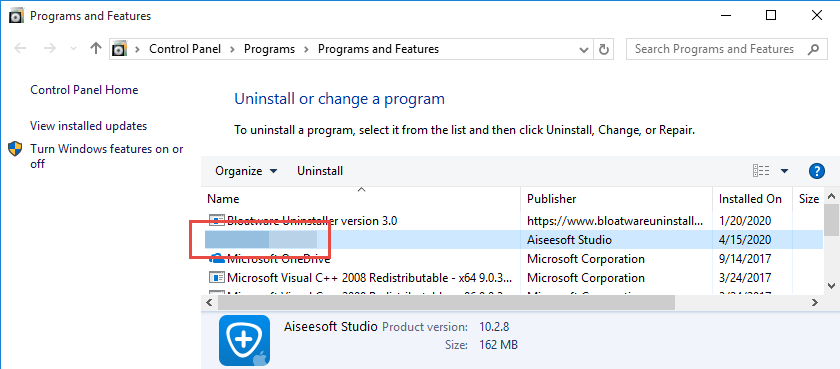Go up one folder level
The height and width of the screenshot is (369, 840).
coord(96,49)
